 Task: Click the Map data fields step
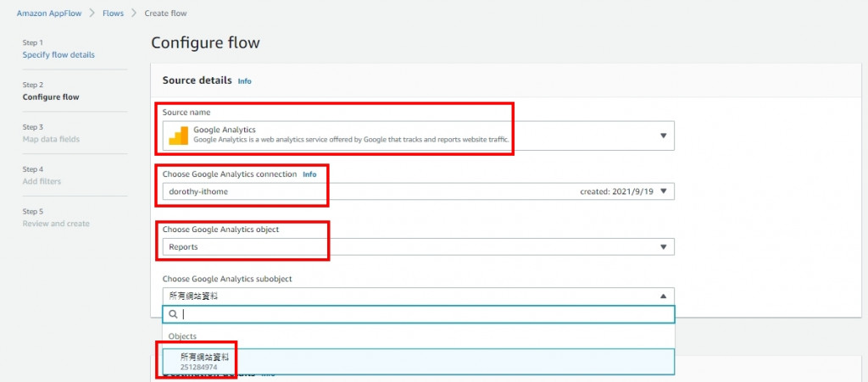tap(51, 139)
